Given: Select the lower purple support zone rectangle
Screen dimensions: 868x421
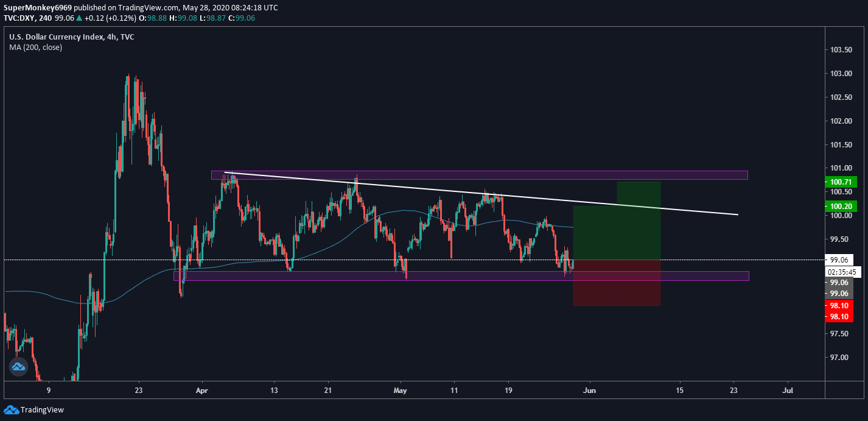Looking at the screenshot, I should pos(461,276).
